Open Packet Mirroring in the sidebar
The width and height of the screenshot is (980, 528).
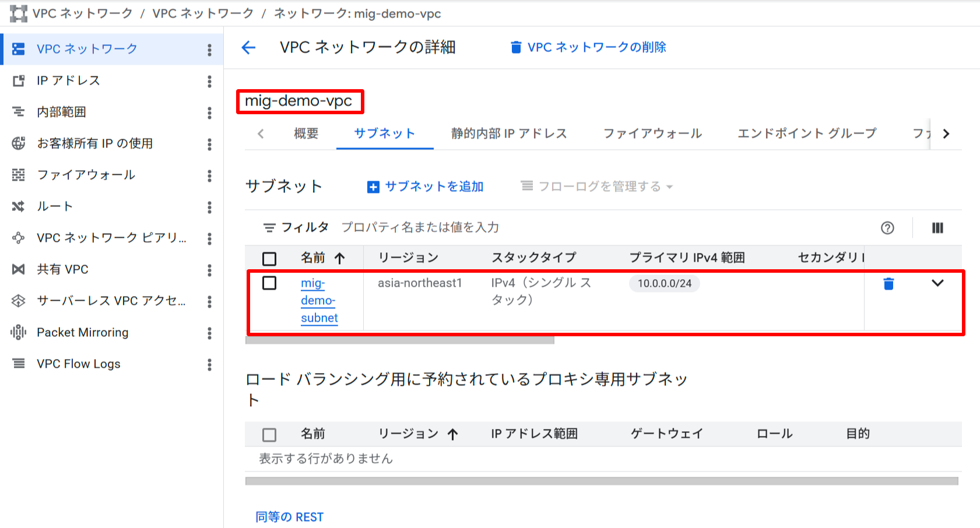(83, 332)
